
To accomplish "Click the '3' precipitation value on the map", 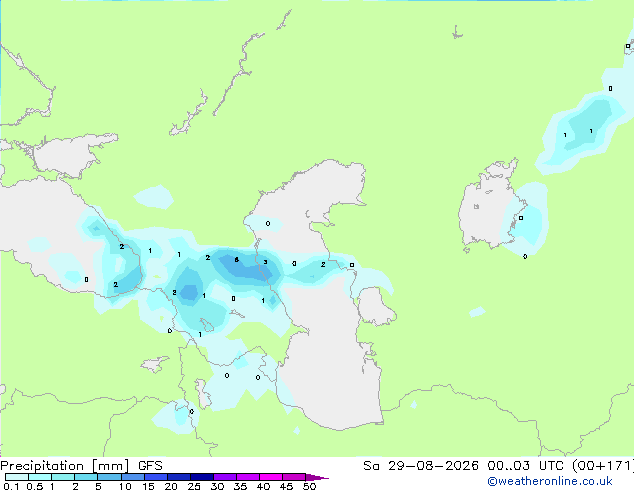I will coord(265,262).
